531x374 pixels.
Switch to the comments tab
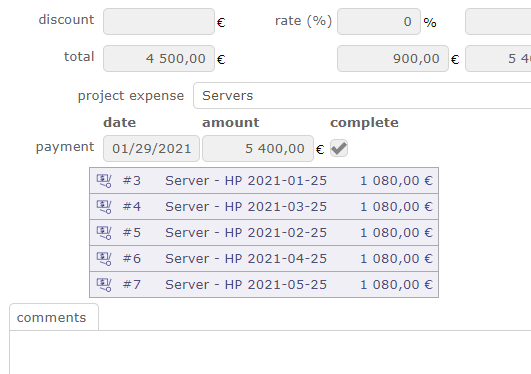(x=54, y=317)
